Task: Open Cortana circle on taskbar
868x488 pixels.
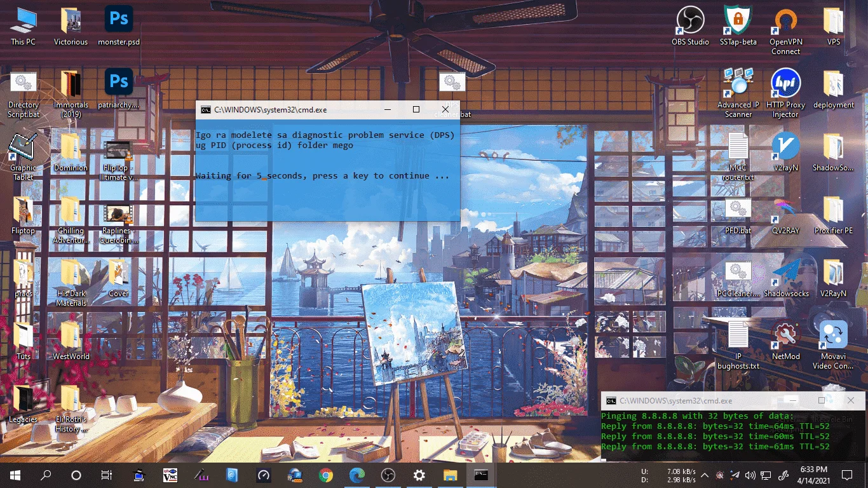Action: click(x=76, y=475)
